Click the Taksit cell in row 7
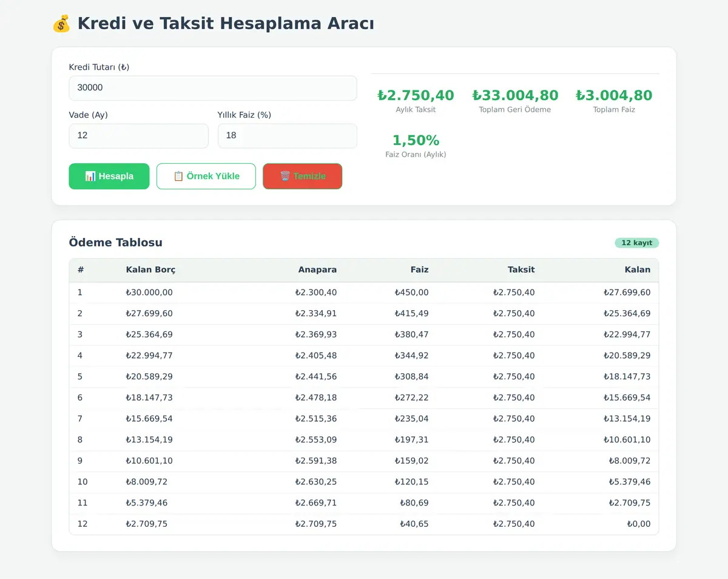Image resolution: width=728 pixels, height=579 pixels. click(x=514, y=419)
